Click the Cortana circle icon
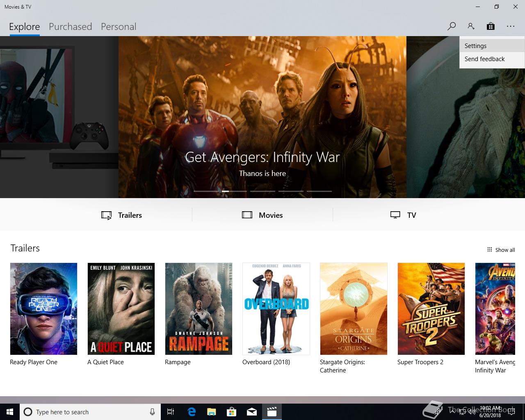 tap(28, 412)
